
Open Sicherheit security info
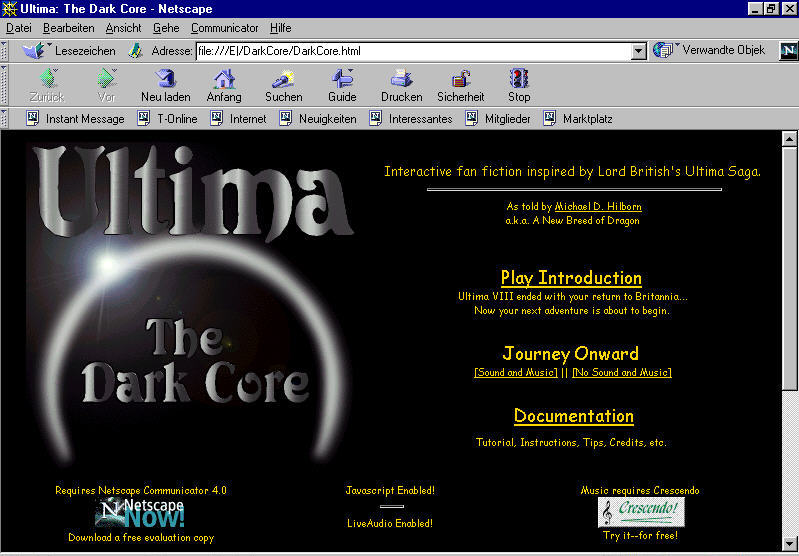click(460, 86)
